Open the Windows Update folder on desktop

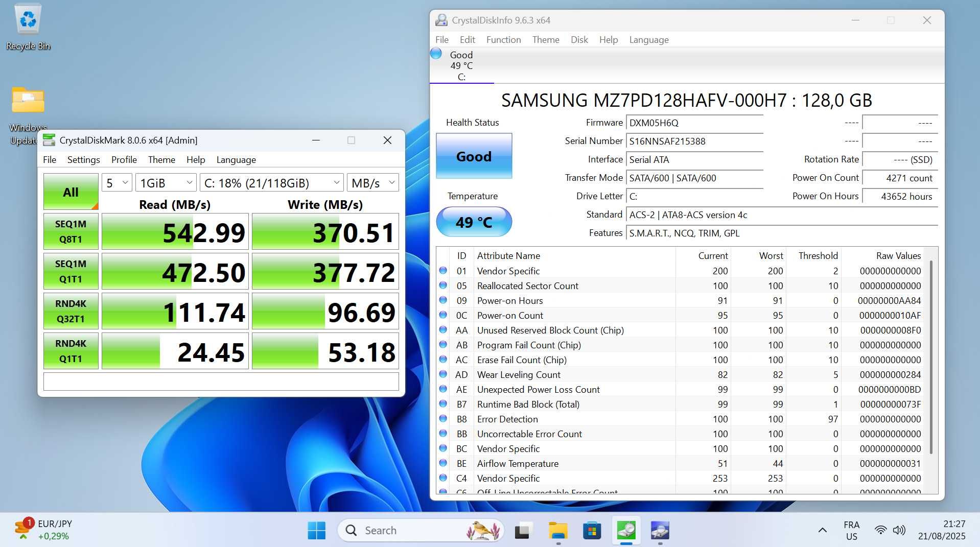click(28, 115)
